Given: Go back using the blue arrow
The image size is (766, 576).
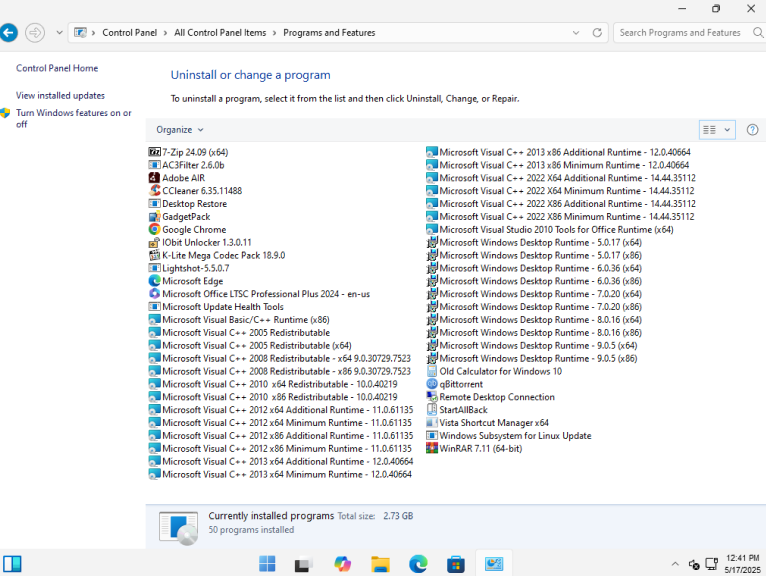Looking at the screenshot, I should [x=8, y=33].
